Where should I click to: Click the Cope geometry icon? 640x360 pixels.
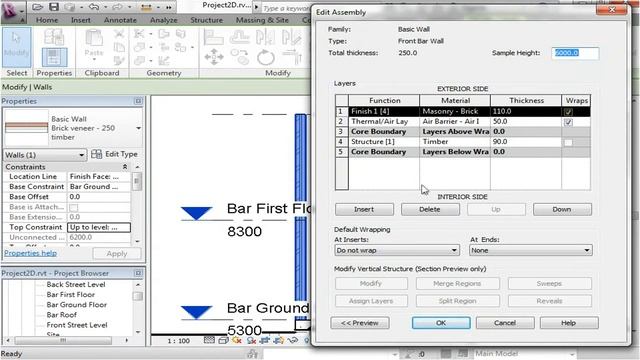(139, 34)
